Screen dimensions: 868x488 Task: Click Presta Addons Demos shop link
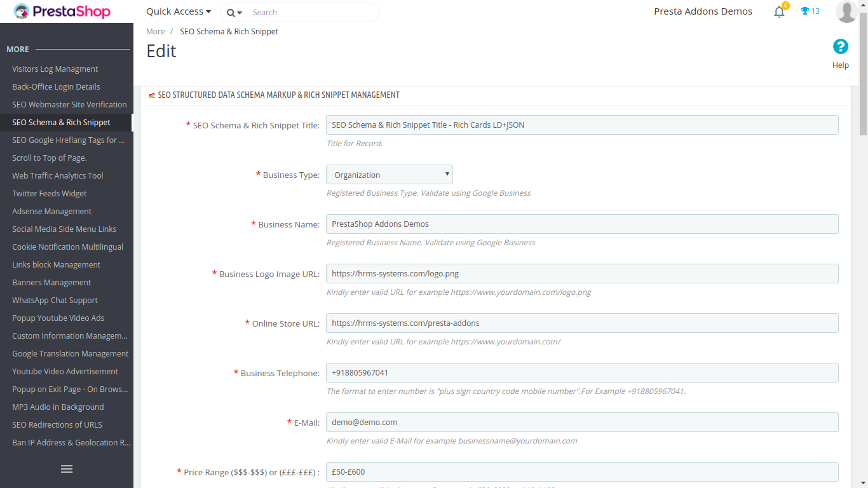click(703, 11)
